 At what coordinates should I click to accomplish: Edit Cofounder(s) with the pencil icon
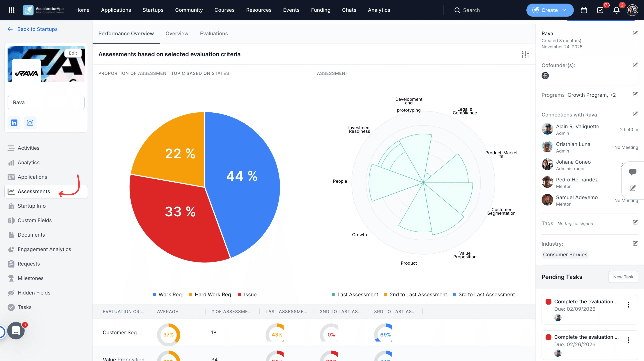[x=635, y=65]
